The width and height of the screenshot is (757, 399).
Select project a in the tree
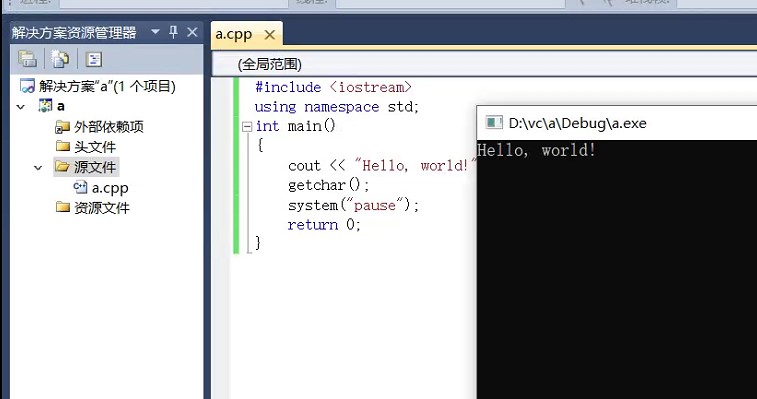[61, 106]
